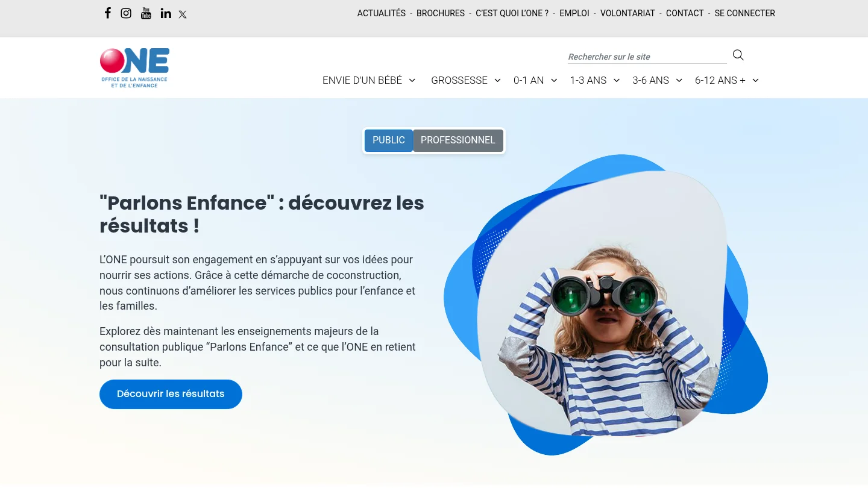
Task: Expand the 6-12 ans + menu
Action: click(727, 80)
